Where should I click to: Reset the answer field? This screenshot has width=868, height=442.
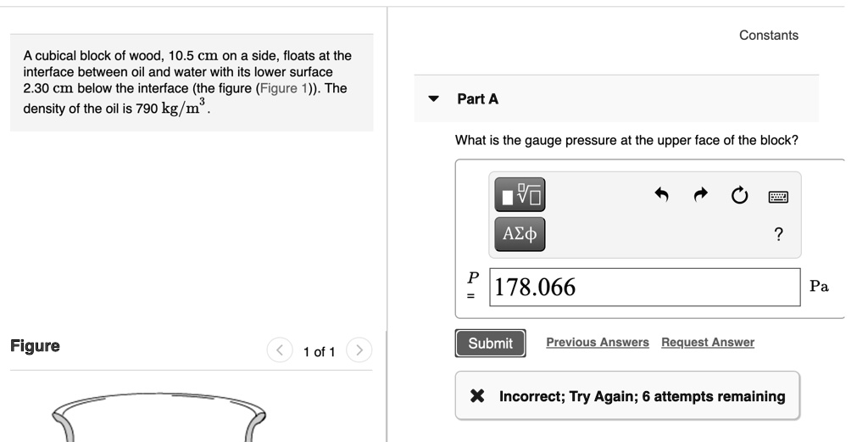tap(738, 196)
